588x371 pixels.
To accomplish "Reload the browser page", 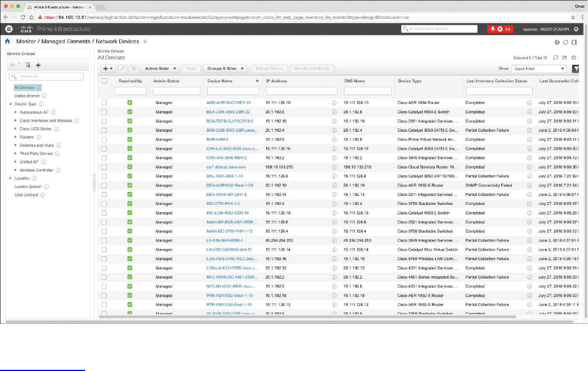I will (x=23, y=17).
